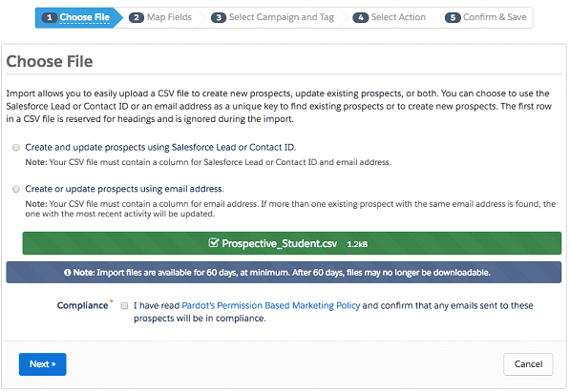Click the 1.2kB file size text
The height and width of the screenshot is (392, 570).
(x=357, y=244)
